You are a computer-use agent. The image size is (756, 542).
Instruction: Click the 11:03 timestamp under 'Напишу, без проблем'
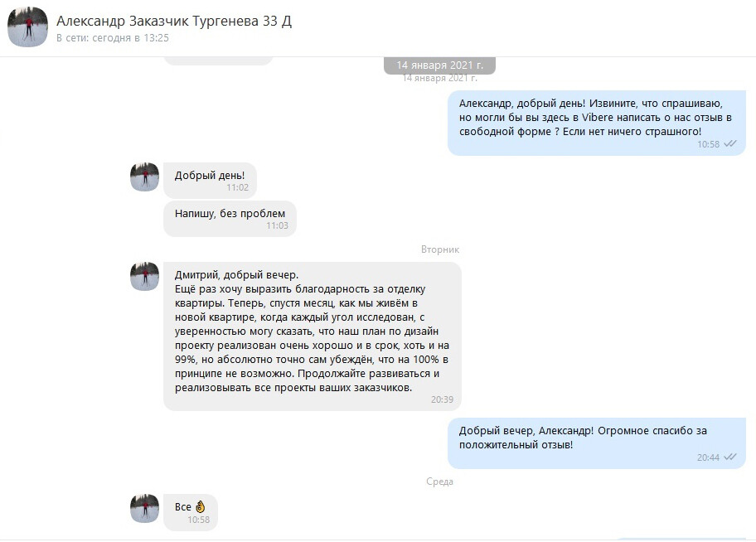(x=277, y=225)
